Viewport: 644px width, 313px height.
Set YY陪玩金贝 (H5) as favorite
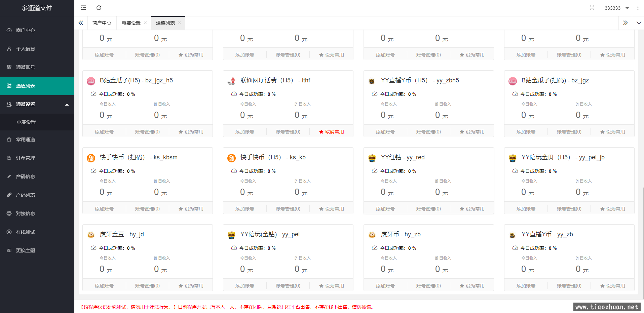[x=612, y=209]
